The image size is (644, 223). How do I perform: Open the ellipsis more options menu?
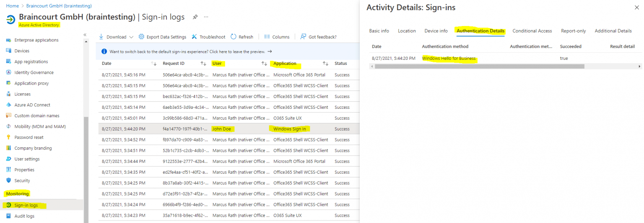(x=206, y=17)
